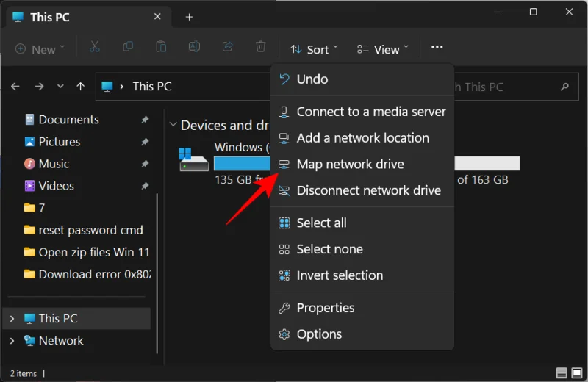Viewport: 588px width, 382px height.
Task: Choose Select all from the menu
Action: coord(362,223)
